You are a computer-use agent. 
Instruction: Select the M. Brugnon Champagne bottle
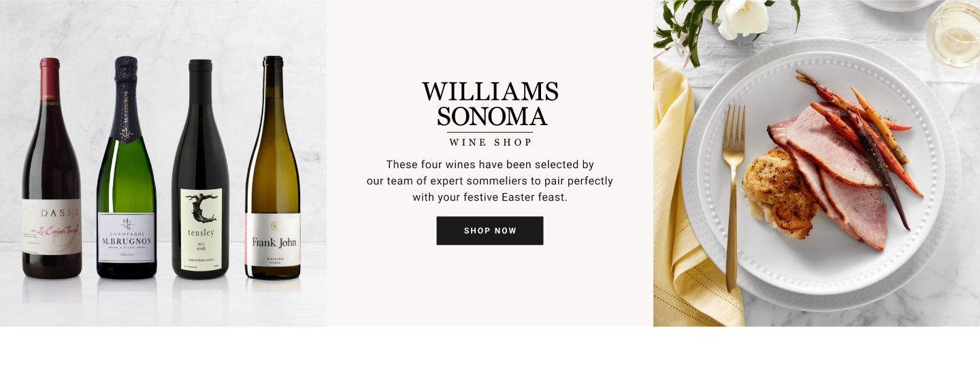click(x=126, y=168)
